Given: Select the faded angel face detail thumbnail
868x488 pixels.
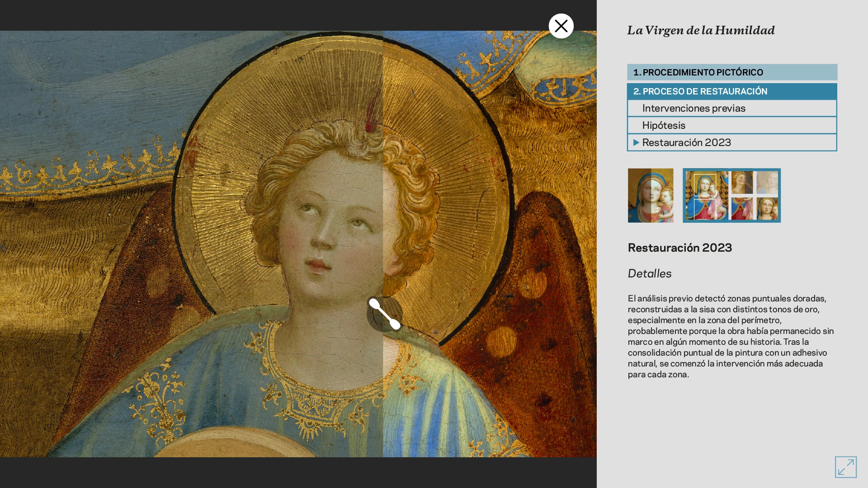Looking at the screenshot, I should [767, 182].
